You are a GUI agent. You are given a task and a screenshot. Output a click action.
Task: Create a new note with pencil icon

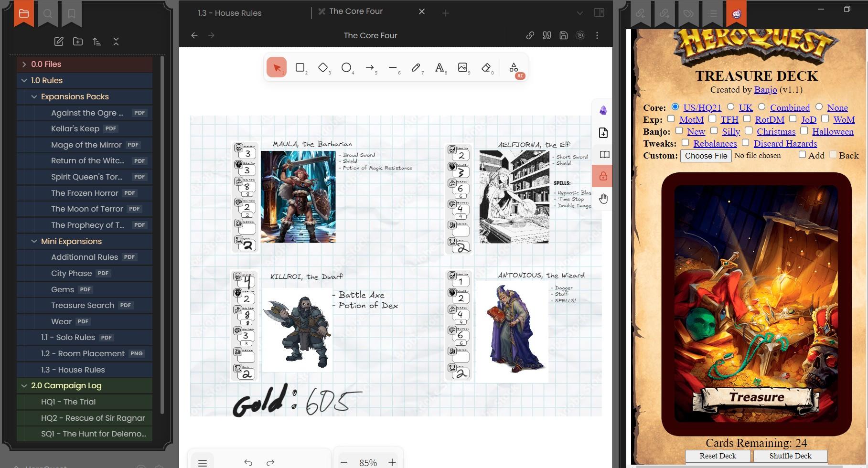click(59, 42)
